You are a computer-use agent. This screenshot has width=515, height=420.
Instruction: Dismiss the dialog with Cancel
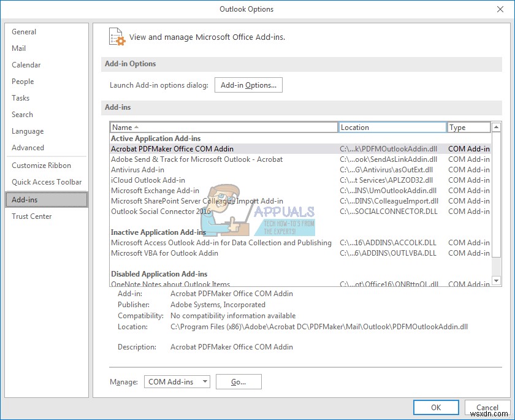487,407
